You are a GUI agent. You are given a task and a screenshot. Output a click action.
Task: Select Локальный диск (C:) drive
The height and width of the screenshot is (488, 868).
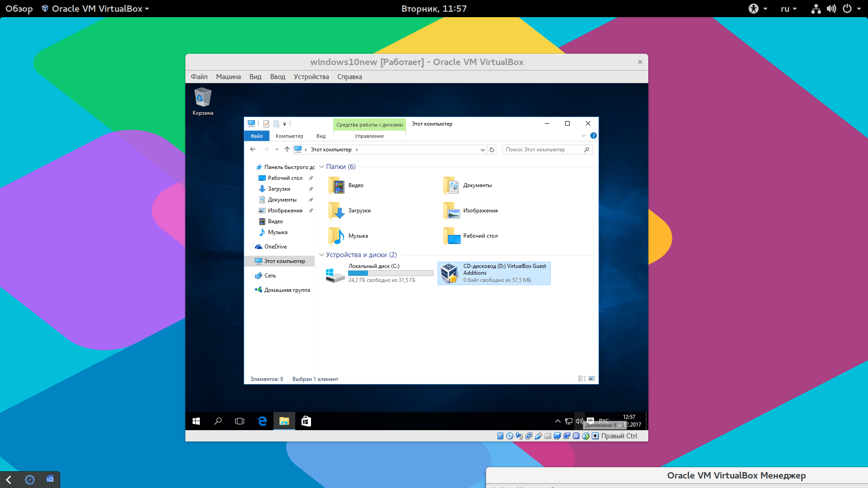pyautogui.click(x=380, y=273)
